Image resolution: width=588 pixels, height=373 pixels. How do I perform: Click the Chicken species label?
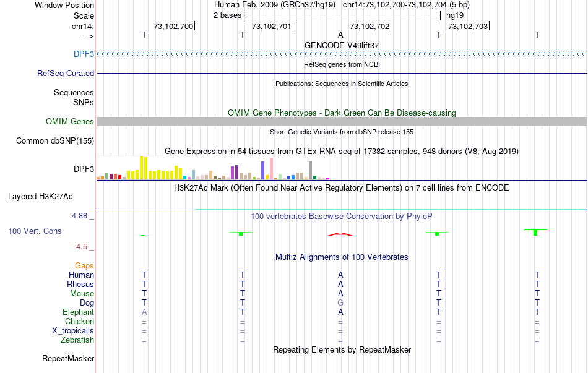79,322
